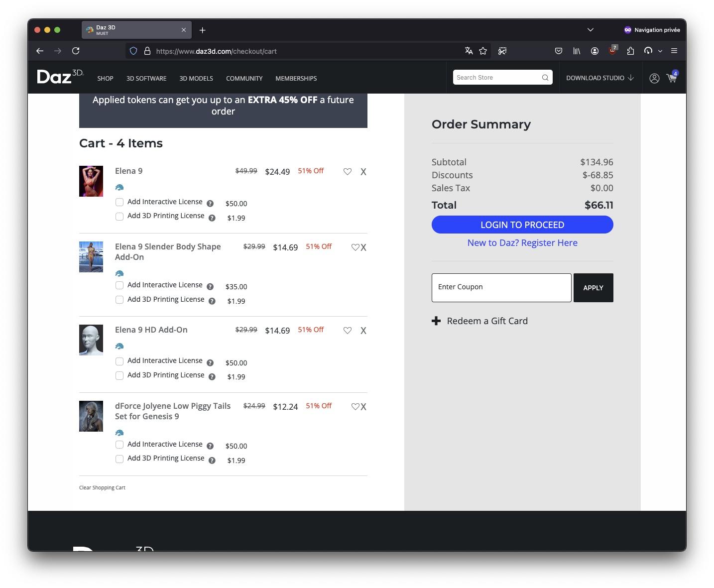Click help icon for dForce Jolyene Interactive License
The image size is (714, 588).
(x=210, y=446)
